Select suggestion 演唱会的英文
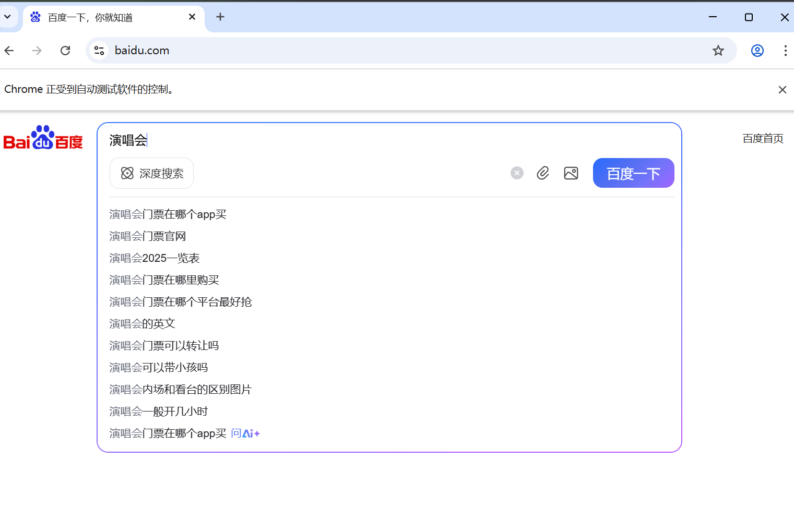The image size is (794, 532). (142, 324)
